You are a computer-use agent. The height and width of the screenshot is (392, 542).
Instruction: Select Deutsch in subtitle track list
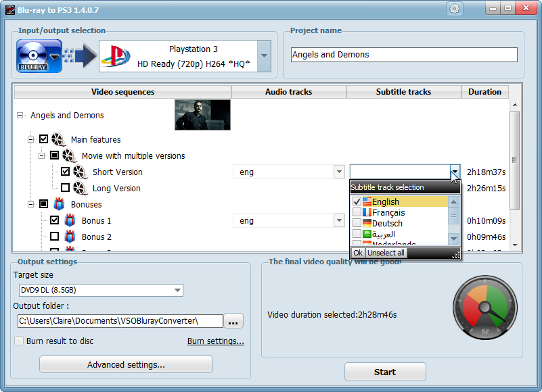click(x=400, y=223)
